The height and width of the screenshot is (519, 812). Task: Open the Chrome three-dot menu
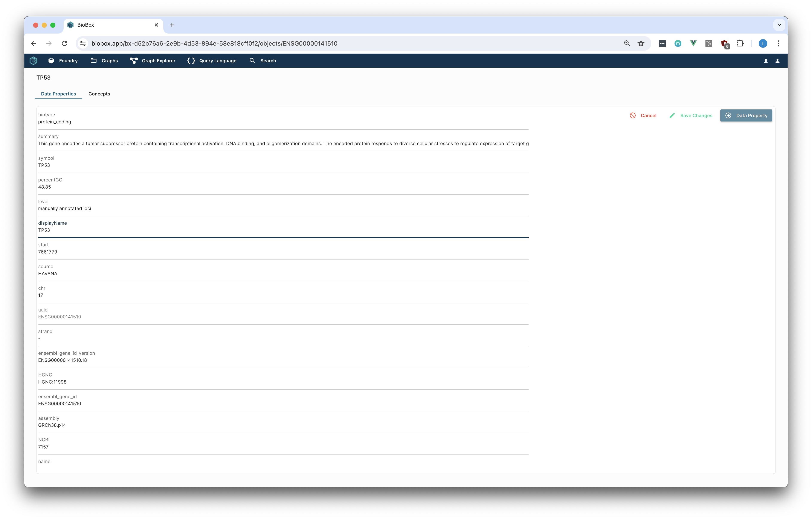[778, 43]
